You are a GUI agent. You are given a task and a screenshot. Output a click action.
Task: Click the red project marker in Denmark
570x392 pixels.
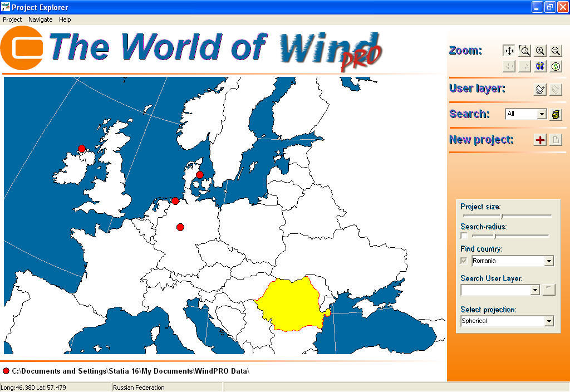point(200,175)
